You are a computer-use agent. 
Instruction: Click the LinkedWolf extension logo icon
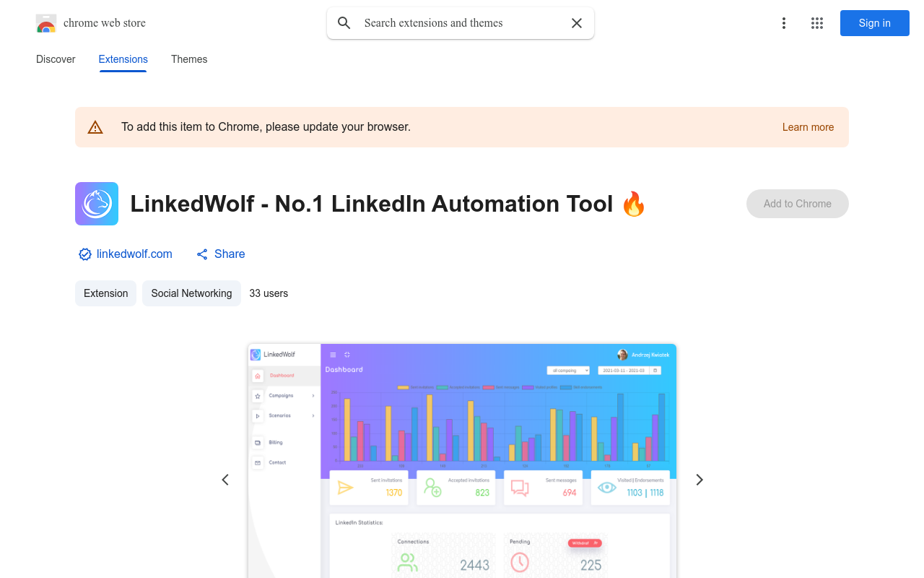(x=97, y=204)
